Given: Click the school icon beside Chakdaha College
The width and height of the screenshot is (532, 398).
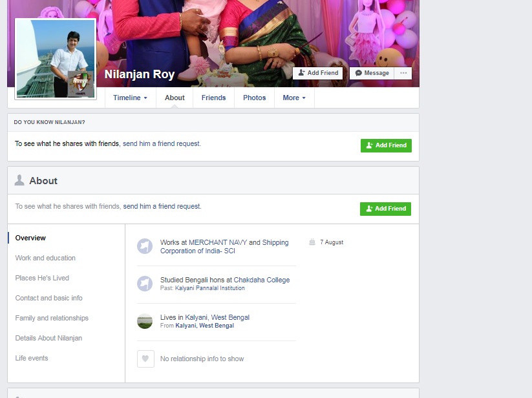Looking at the screenshot, I should pyautogui.click(x=145, y=284).
